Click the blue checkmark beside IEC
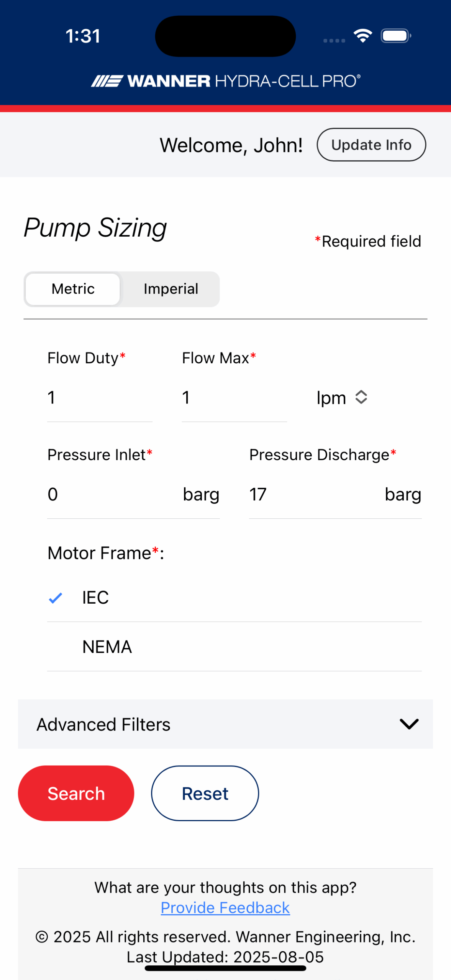 tap(56, 598)
